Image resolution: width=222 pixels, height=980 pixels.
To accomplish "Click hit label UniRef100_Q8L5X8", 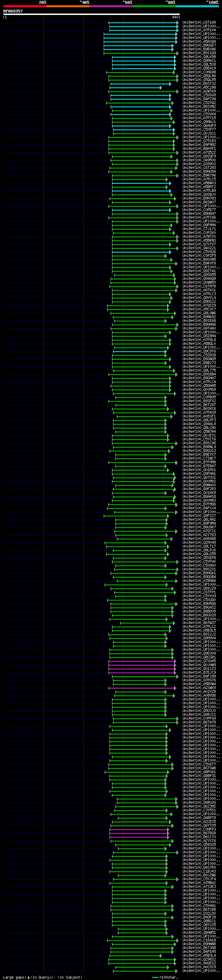I will click(x=199, y=64).
